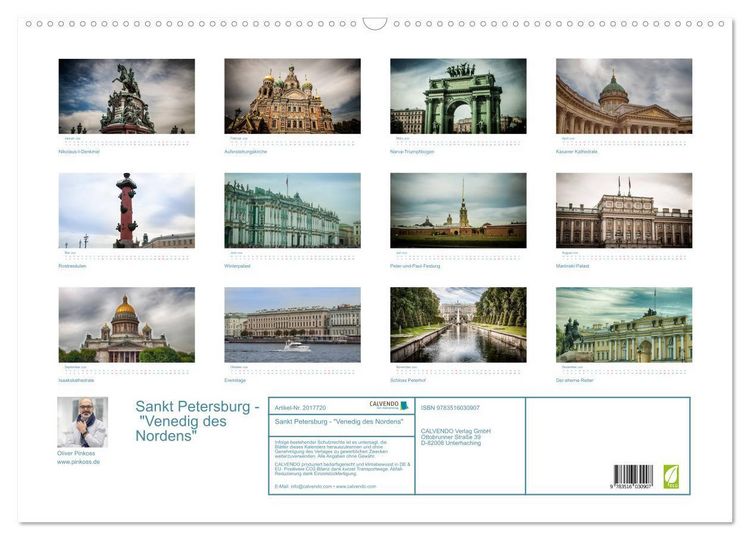Open the red Rostrasäulen column photo
This screenshot has width=750, height=540.
coord(127,210)
